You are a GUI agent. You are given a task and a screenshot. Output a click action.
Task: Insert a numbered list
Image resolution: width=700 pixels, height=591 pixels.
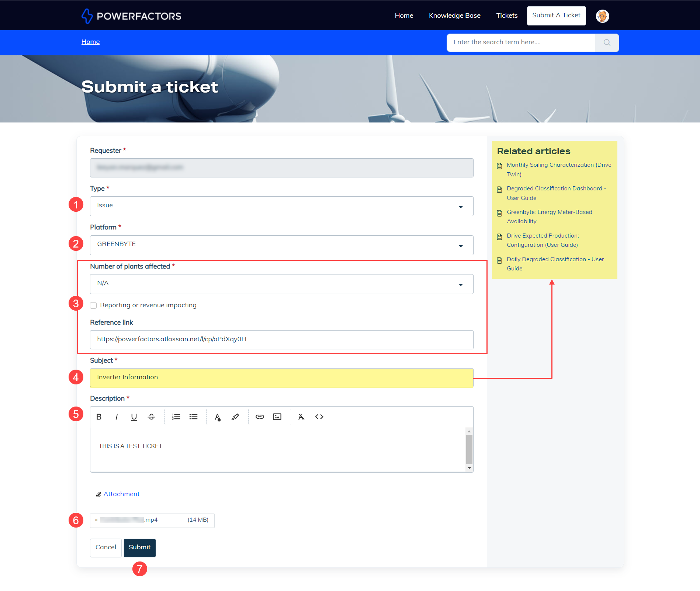tap(176, 417)
